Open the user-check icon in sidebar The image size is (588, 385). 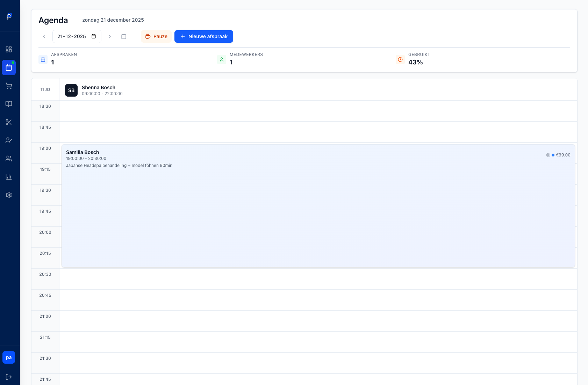9,140
